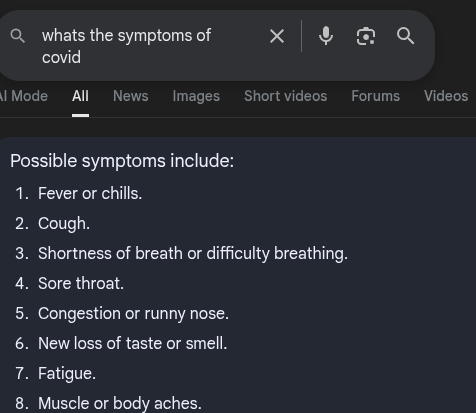Open the Short videos tab
This screenshot has width=476, height=413.
[x=285, y=96]
